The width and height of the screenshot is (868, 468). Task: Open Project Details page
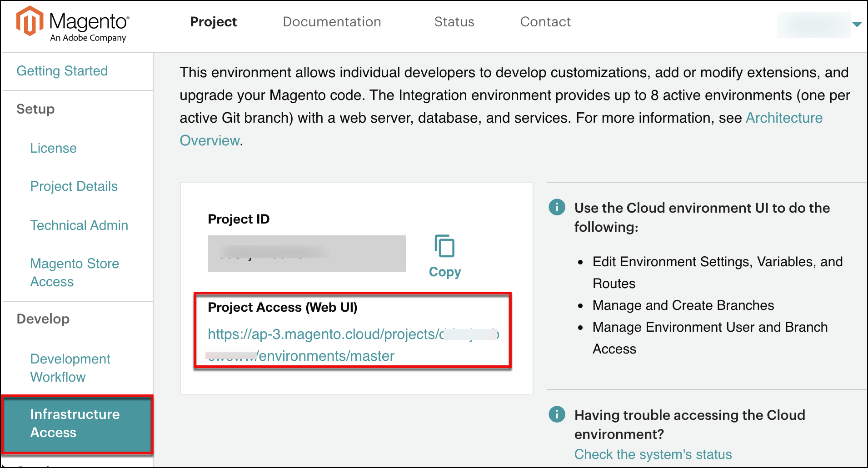(x=74, y=186)
